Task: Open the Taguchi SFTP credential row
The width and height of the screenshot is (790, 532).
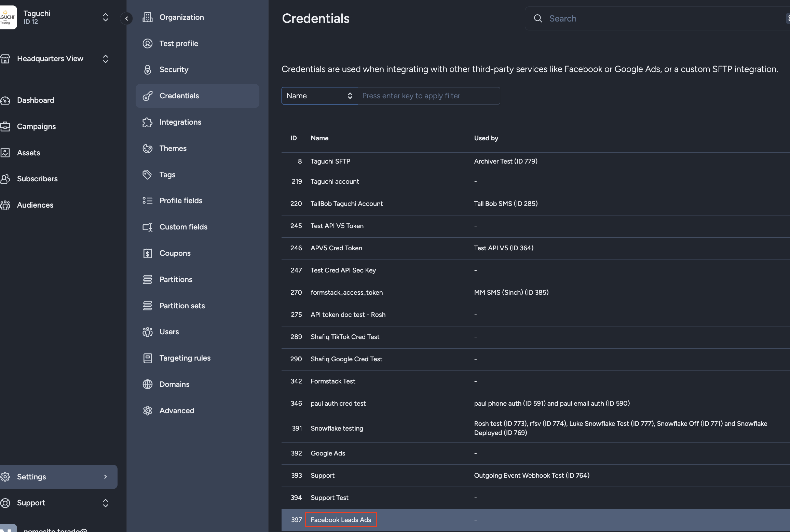Action: tap(330, 161)
